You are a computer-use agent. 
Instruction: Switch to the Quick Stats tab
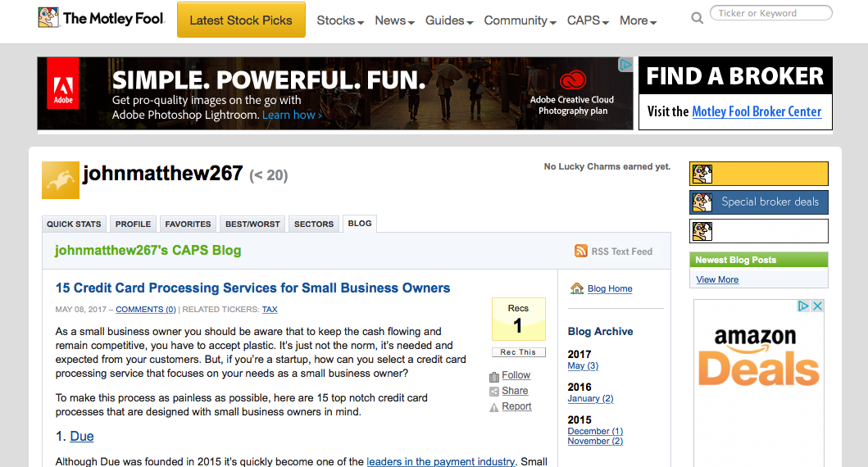coord(74,224)
